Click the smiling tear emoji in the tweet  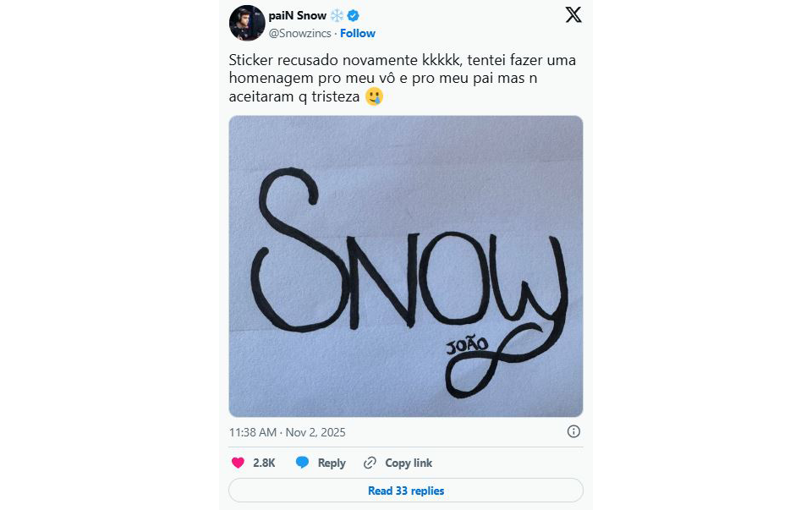pos(374,97)
